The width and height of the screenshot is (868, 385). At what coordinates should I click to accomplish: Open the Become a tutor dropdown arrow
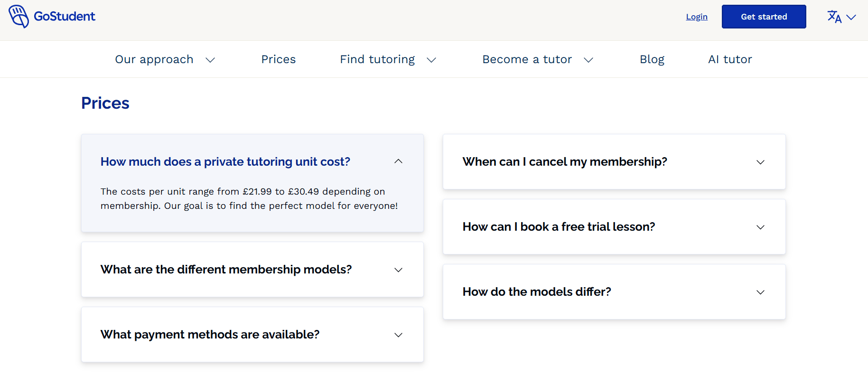point(588,60)
